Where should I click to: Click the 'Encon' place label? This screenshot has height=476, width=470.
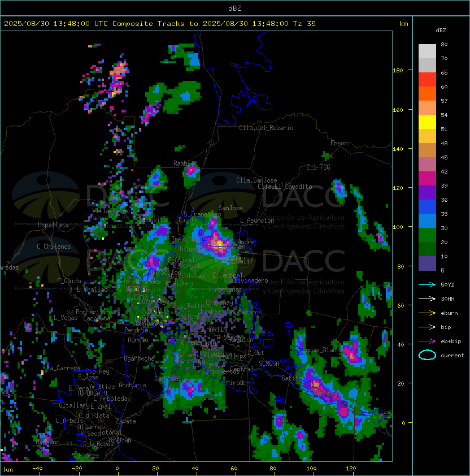[x=339, y=143]
